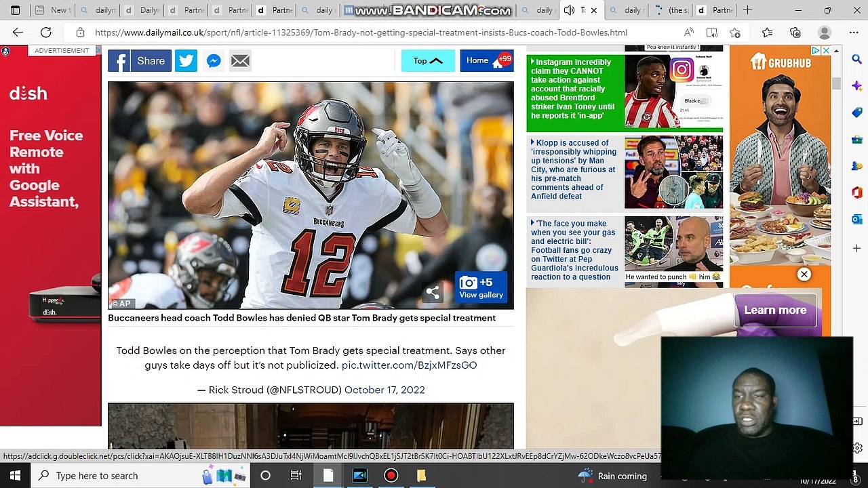The height and width of the screenshot is (488, 868).
Task: Open Games icon in Edge sidebar
Action: (856, 166)
